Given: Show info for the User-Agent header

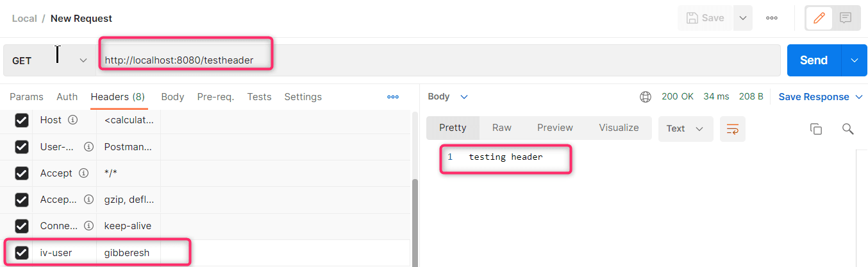Looking at the screenshot, I should click(x=88, y=147).
